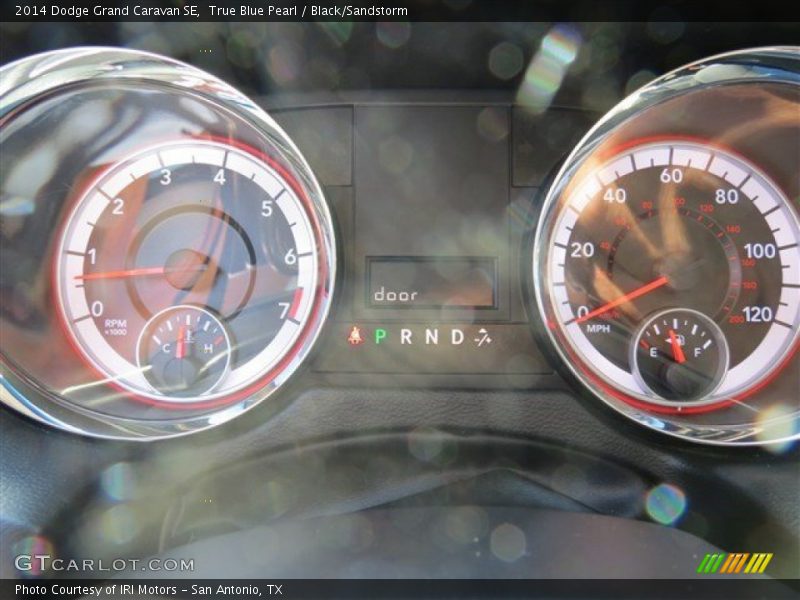This screenshot has height=600, width=800.
Task: Click the number 6 on the tachometer
Action: [290, 257]
